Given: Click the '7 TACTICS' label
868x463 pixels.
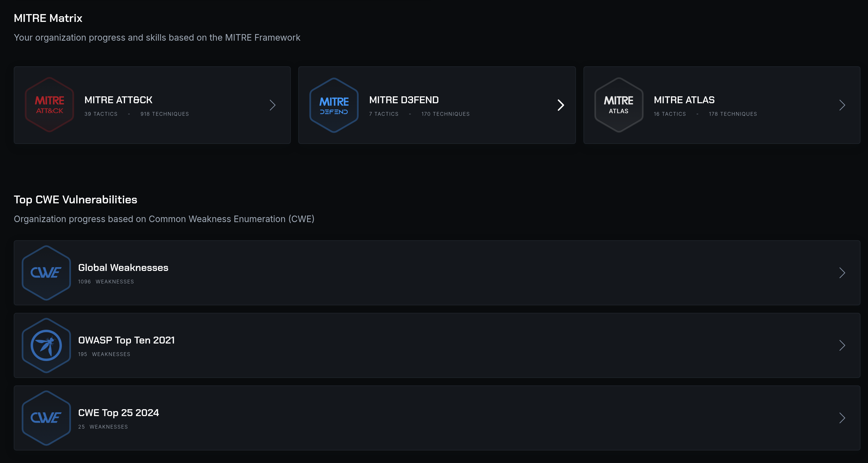Looking at the screenshot, I should click(x=383, y=114).
